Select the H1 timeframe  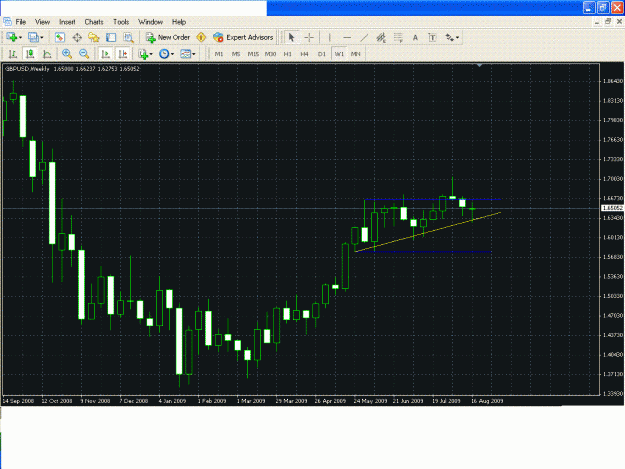(287, 54)
